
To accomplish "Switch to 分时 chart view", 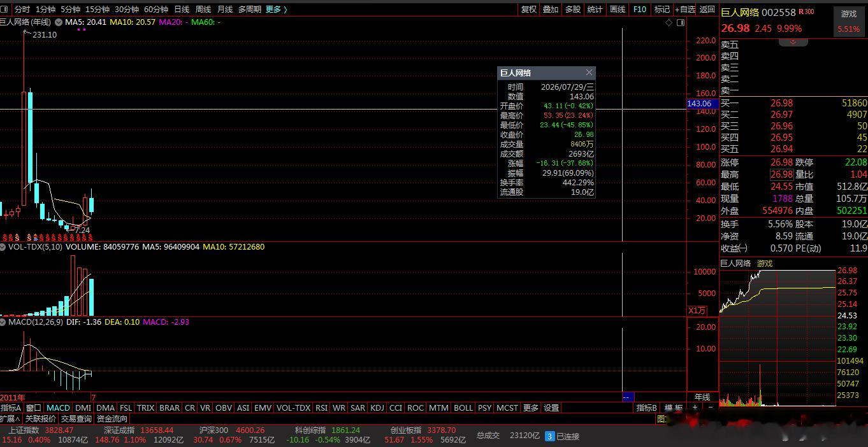I will pyautogui.click(x=22, y=9).
